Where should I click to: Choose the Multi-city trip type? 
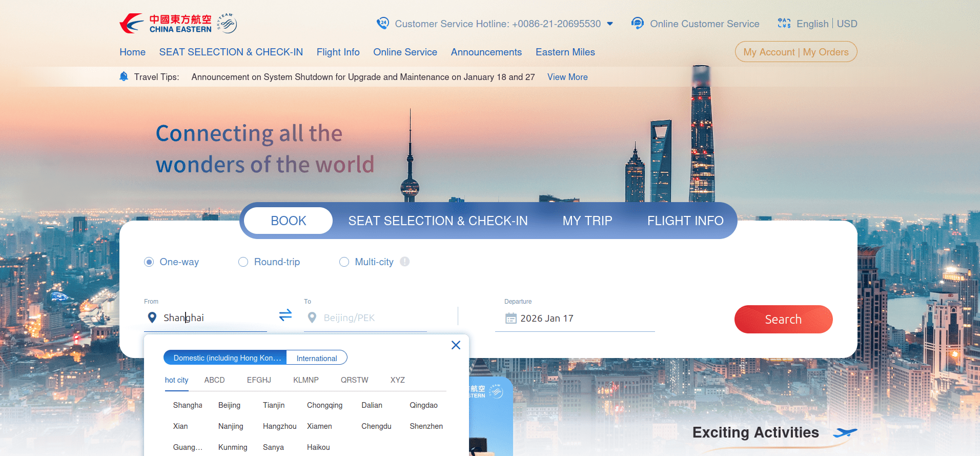(x=344, y=262)
